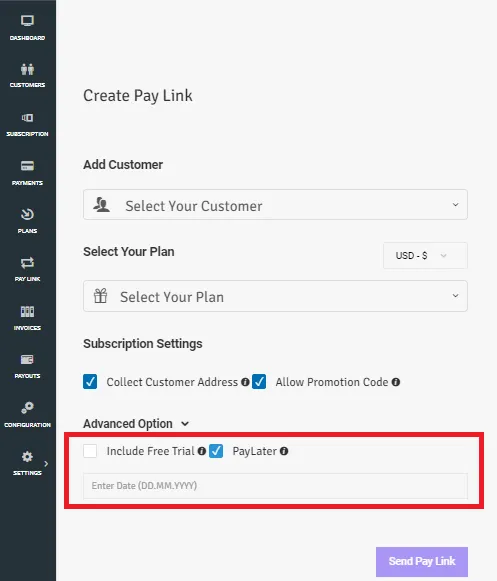497x581 pixels.
Task: Open the Payouts wallet icon
Action: pyautogui.click(x=27, y=359)
